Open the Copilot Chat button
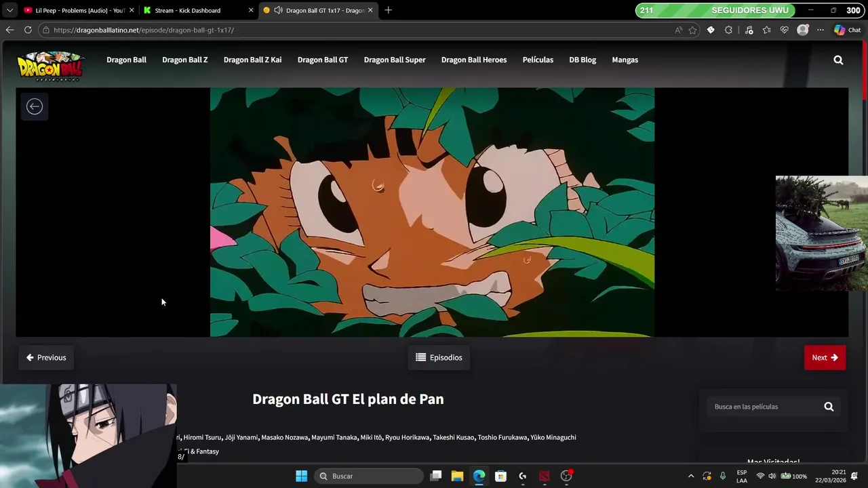 coord(848,30)
